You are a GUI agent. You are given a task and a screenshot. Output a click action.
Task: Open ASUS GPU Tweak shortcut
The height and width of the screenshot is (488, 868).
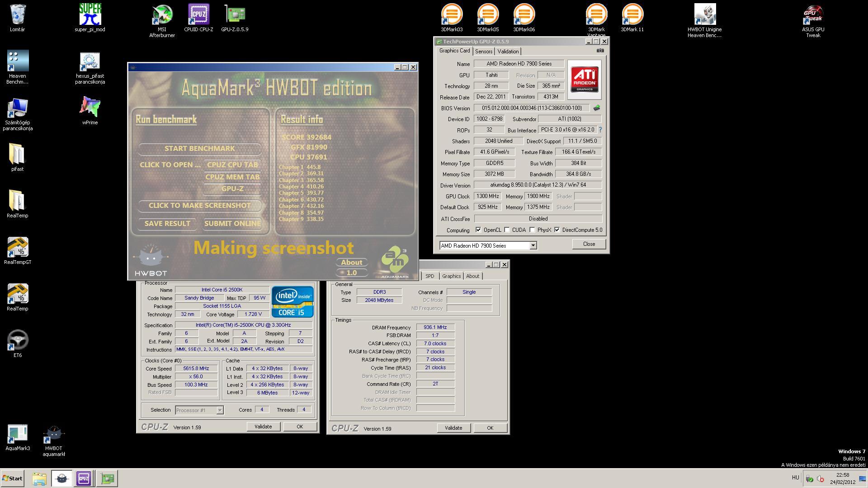(x=813, y=21)
